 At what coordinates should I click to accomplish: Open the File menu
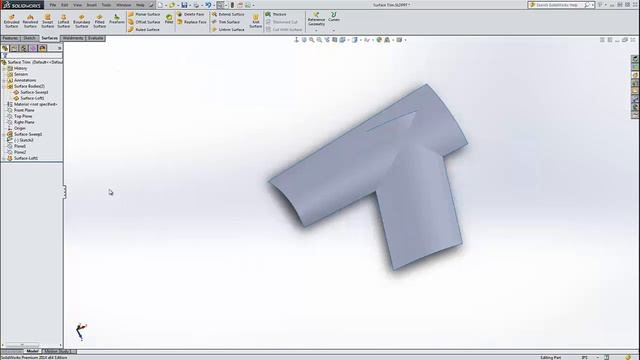coord(53,5)
